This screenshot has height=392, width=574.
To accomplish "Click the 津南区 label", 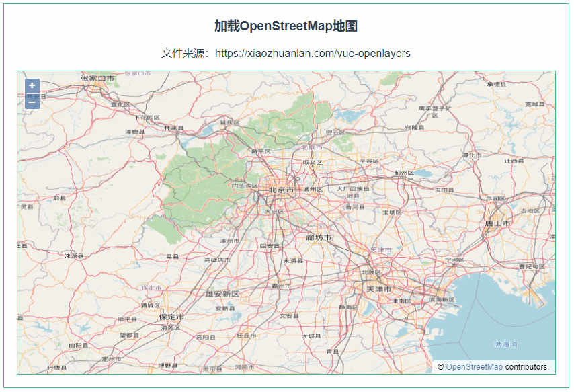I will pos(401,301).
